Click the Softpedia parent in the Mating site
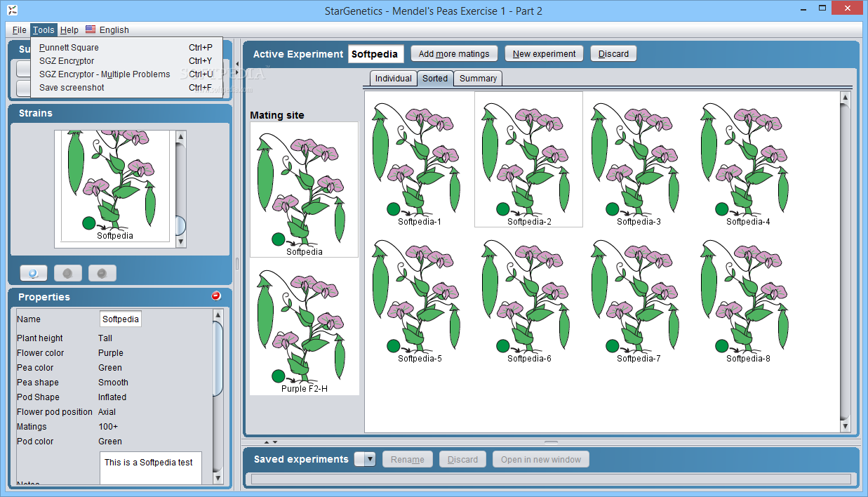The width and height of the screenshot is (868, 497). 305,190
